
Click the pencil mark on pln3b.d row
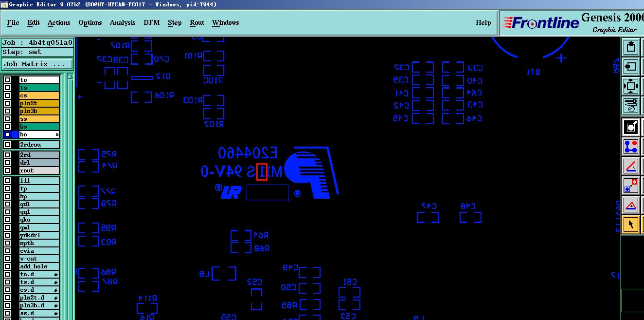56,306
